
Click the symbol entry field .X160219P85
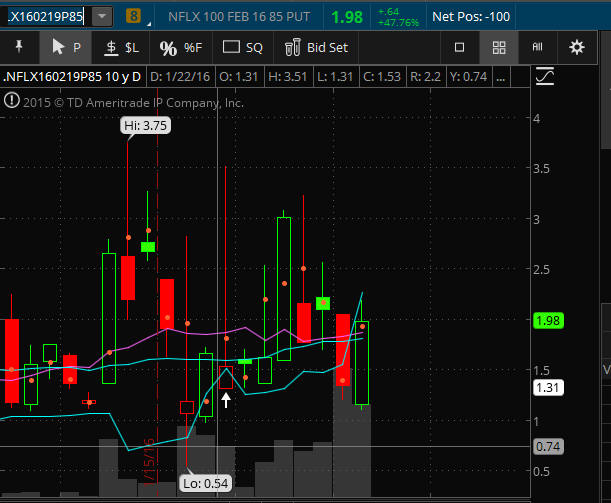(45, 16)
